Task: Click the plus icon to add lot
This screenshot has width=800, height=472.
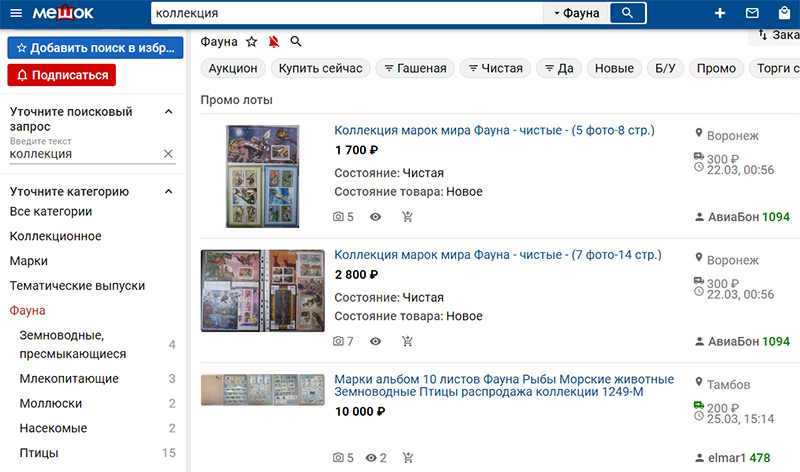Action: [720, 13]
